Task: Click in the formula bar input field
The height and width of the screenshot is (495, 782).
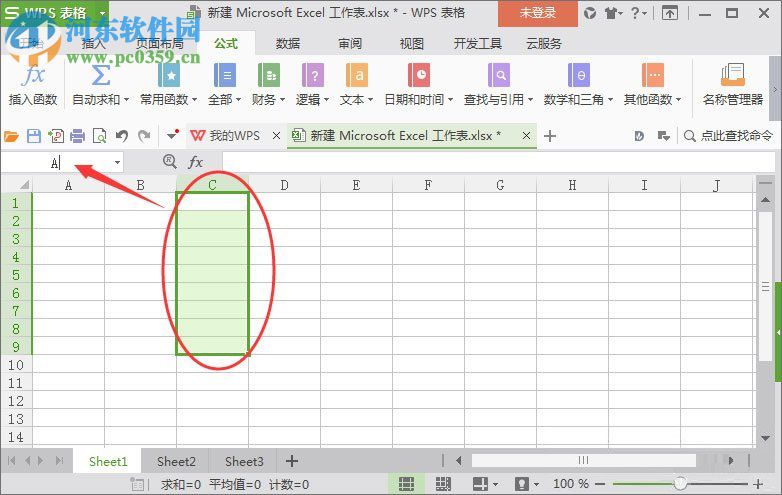Action: [x=498, y=162]
